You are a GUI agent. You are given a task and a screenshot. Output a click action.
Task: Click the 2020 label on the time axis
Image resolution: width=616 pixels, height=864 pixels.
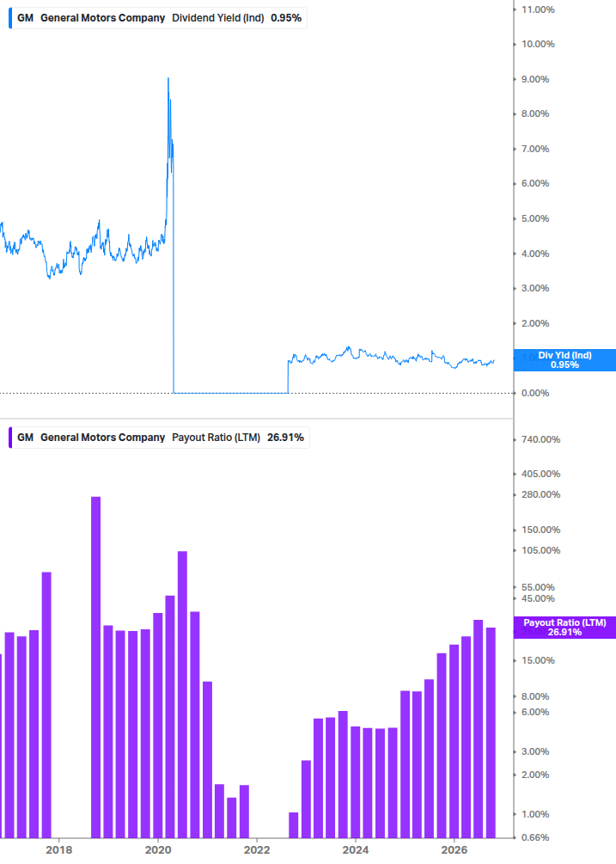point(158,849)
